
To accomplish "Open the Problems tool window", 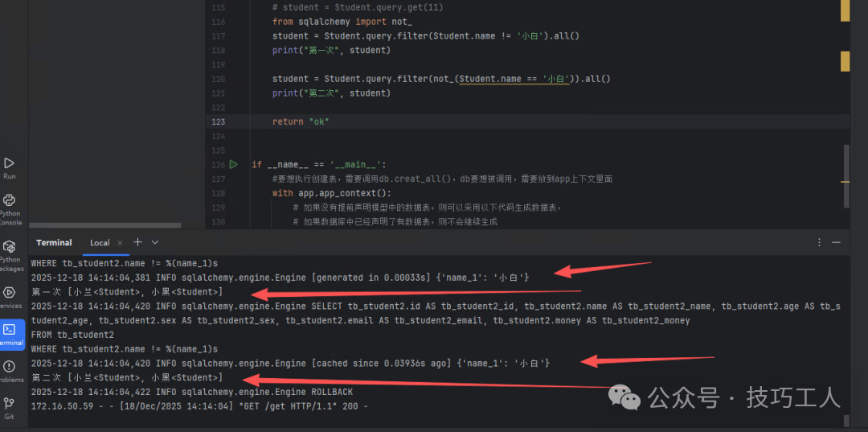I will [x=10, y=372].
